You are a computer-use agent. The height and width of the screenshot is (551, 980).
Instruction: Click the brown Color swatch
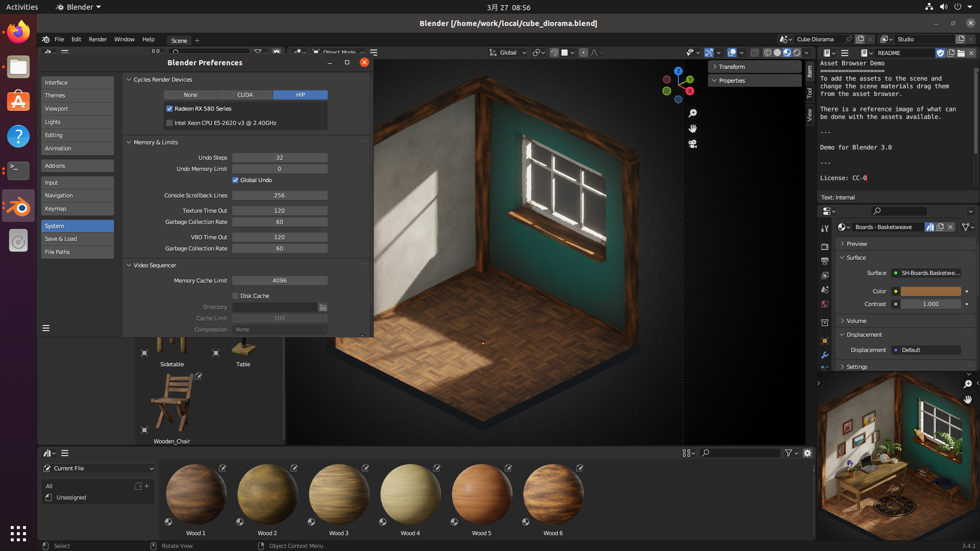[930, 291]
